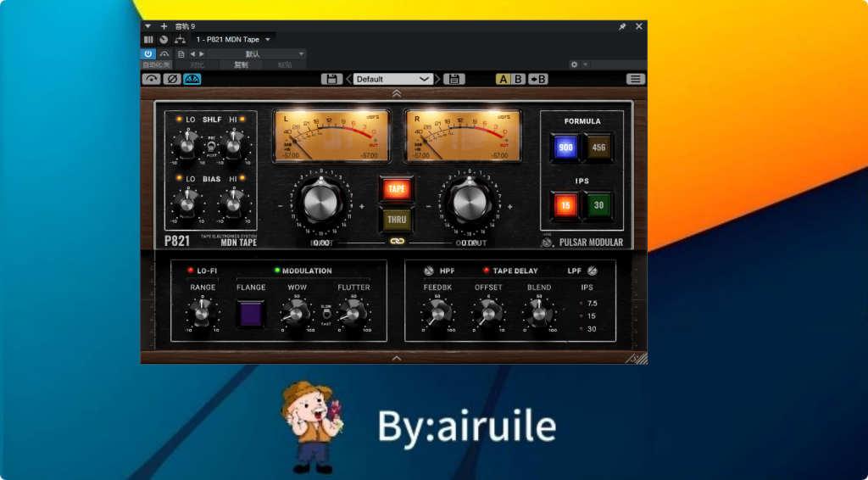Image resolution: width=868 pixels, height=480 pixels.
Task: Open the hamburger menu icon
Action: [636, 79]
